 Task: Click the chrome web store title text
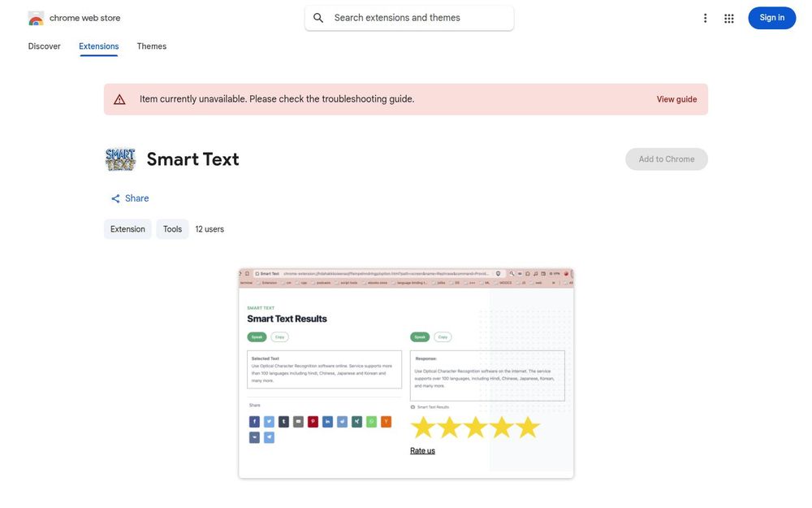pos(85,18)
